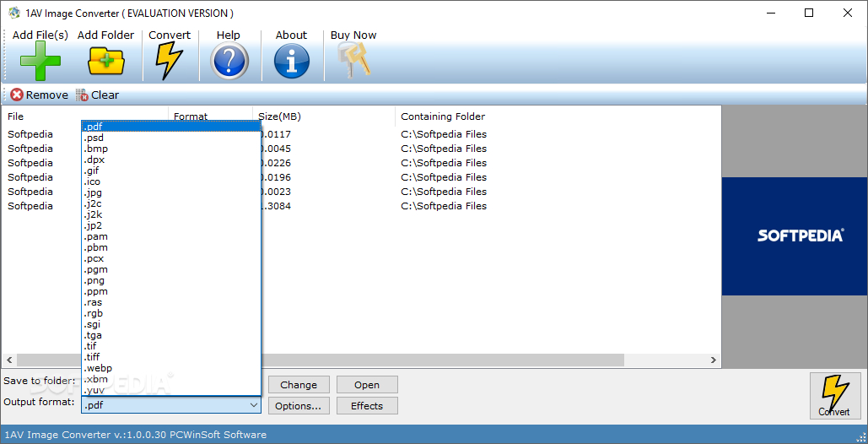Choose .pam from the list
Screen dimensions: 868x444
click(171, 236)
